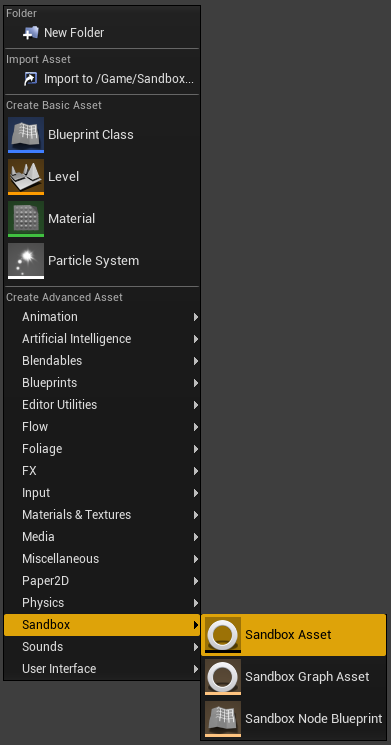
Task: Click the Import to /Game/Sandbox label
Action: tap(119, 79)
